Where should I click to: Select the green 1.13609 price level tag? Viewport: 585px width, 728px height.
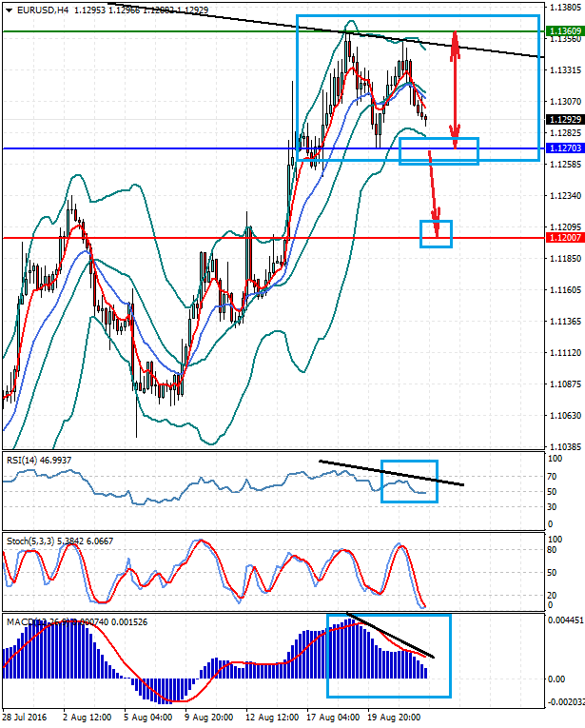click(565, 31)
